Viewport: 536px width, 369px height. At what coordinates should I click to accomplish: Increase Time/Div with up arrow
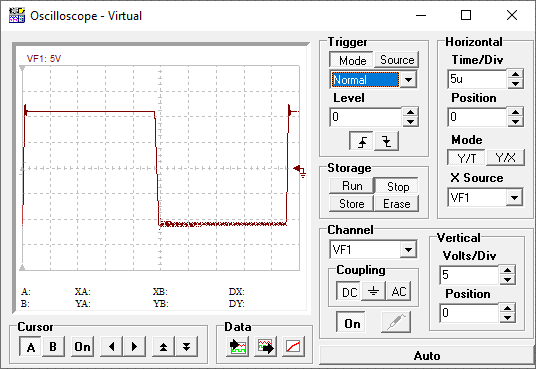pos(515,74)
